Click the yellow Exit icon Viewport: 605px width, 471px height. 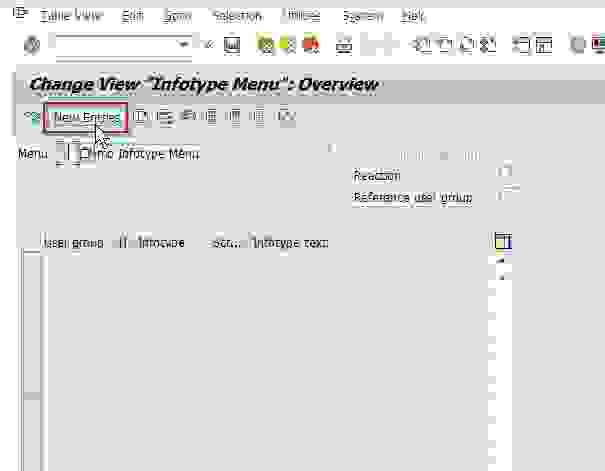point(287,45)
